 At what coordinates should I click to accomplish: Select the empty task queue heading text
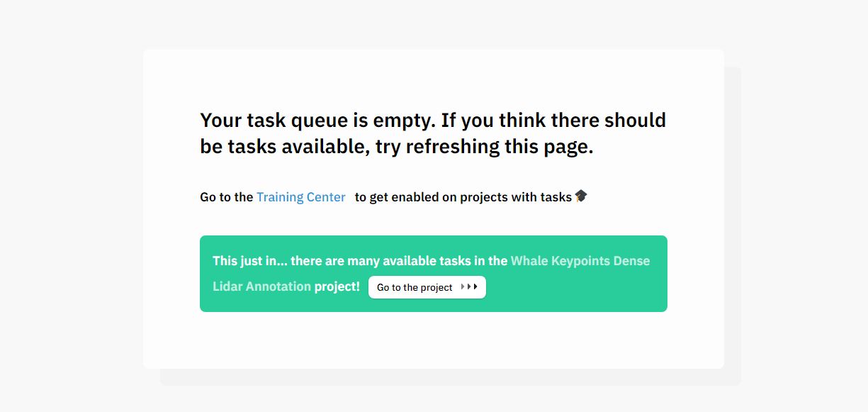click(432, 133)
